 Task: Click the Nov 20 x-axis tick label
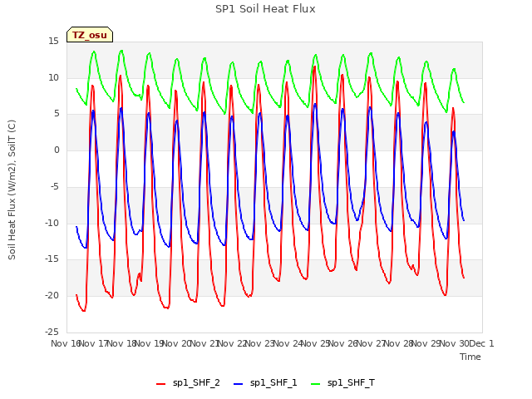pyautogui.click(x=176, y=343)
